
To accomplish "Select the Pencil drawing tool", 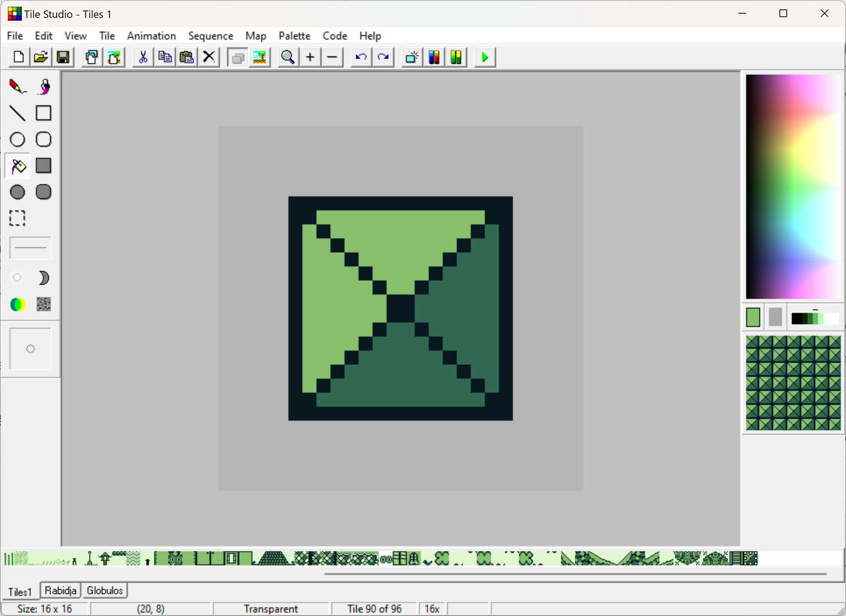I will (17, 86).
